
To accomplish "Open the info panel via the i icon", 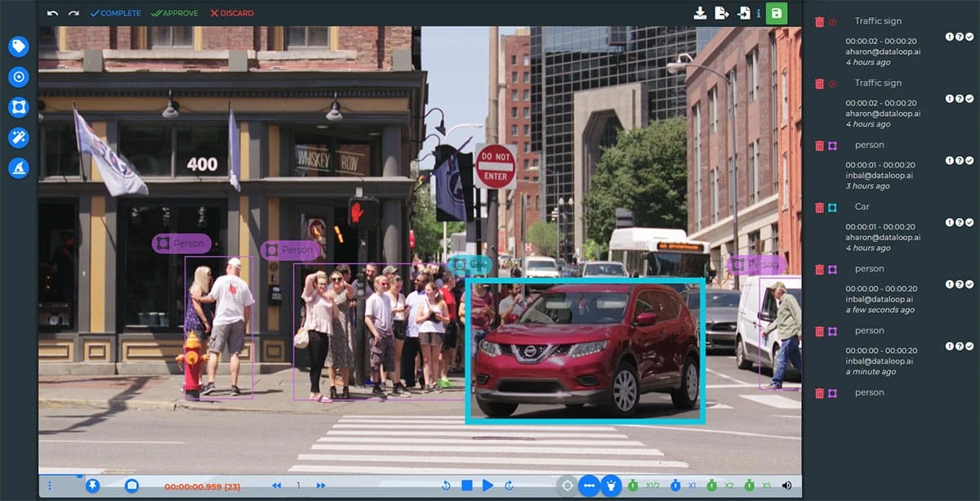I will 758,13.
